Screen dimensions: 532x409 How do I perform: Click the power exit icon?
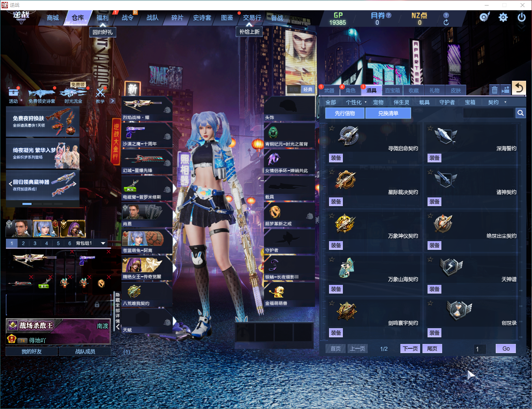click(x=521, y=17)
